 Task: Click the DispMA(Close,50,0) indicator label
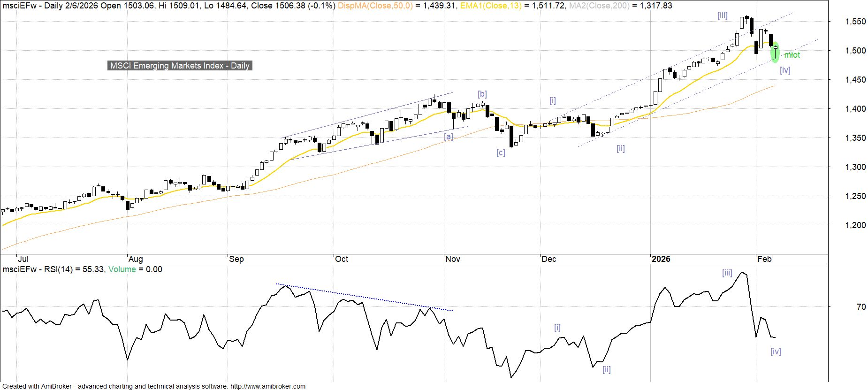coord(375,6)
